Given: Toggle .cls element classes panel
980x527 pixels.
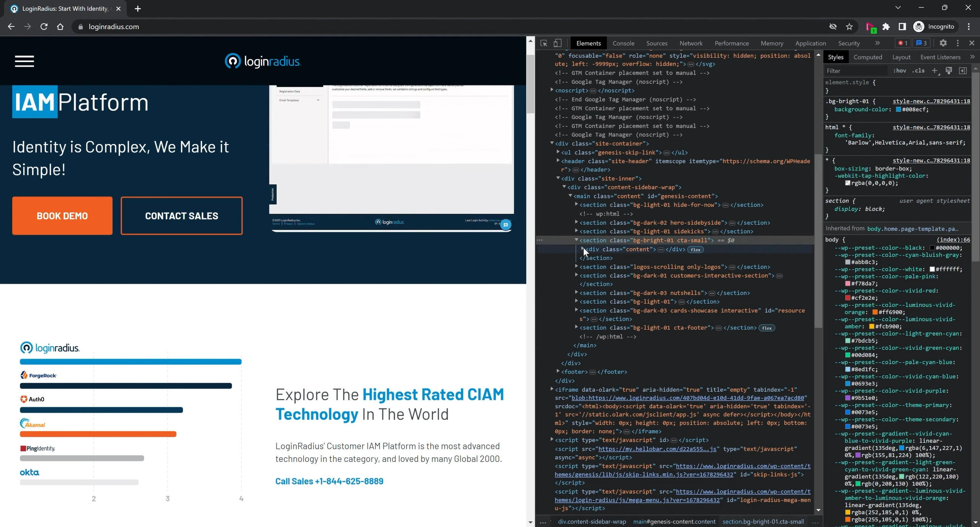Looking at the screenshot, I should click(918, 71).
